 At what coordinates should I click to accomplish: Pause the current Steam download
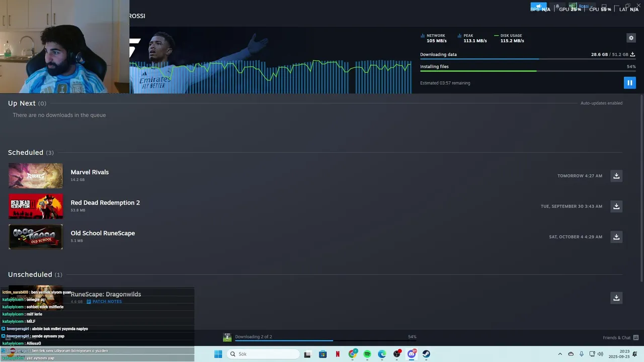629,83
